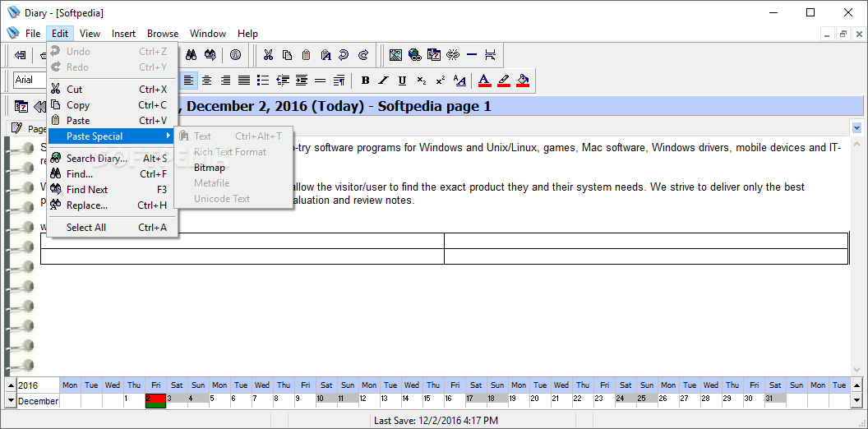The width and height of the screenshot is (868, 429).
Task: Click the Paste Special submenu arrow
Action: click(169, 136)
